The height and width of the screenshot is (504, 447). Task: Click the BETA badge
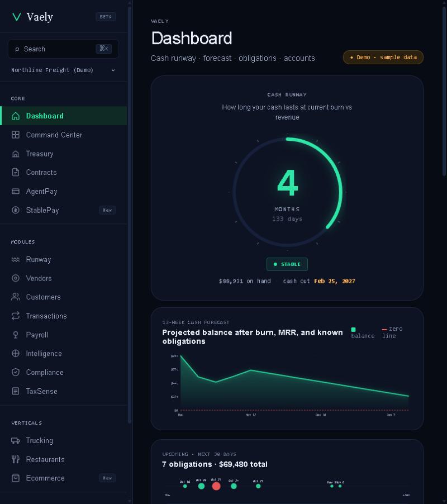tap(106, 17)
